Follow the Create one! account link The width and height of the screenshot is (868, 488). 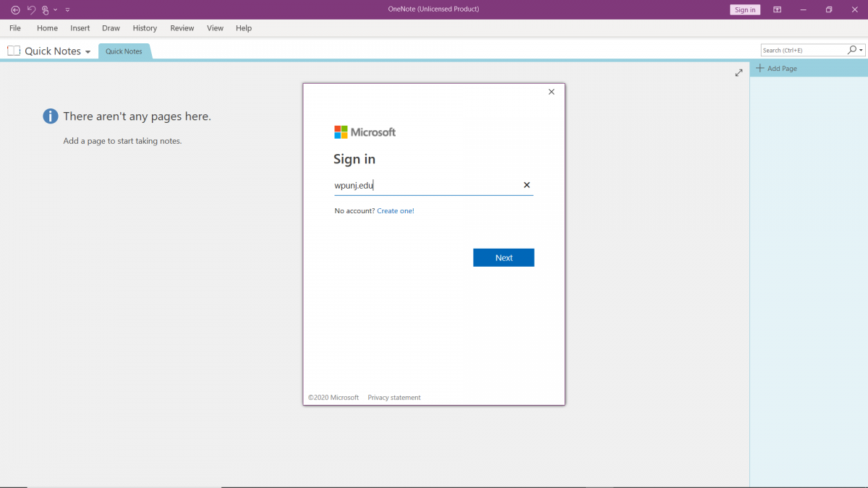pyautogui.click(x=396, y=210)
